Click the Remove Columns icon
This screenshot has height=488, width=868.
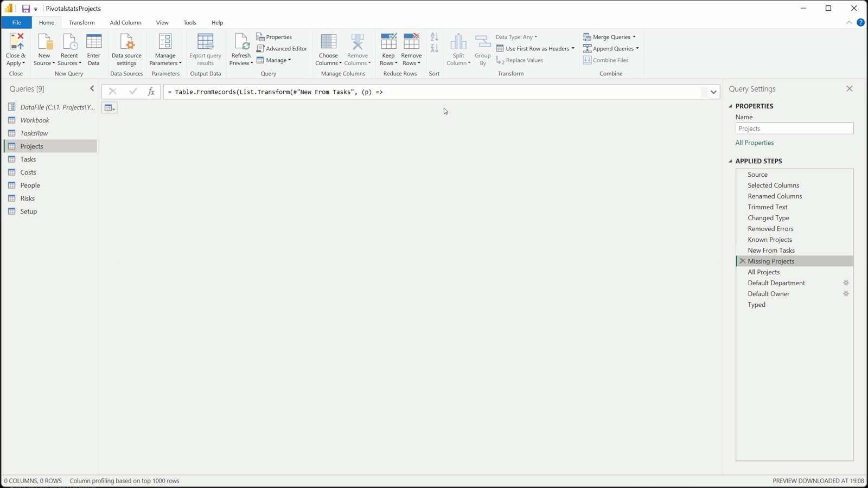pos(358,42)
